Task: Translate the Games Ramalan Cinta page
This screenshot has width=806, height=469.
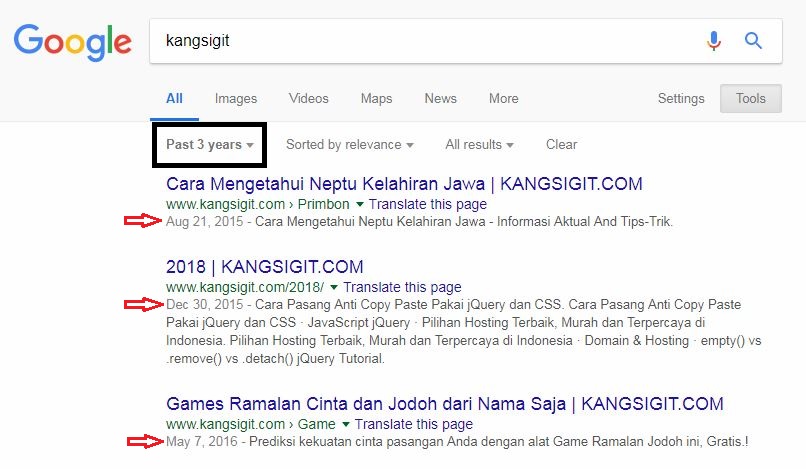Action: click(414, 424)
